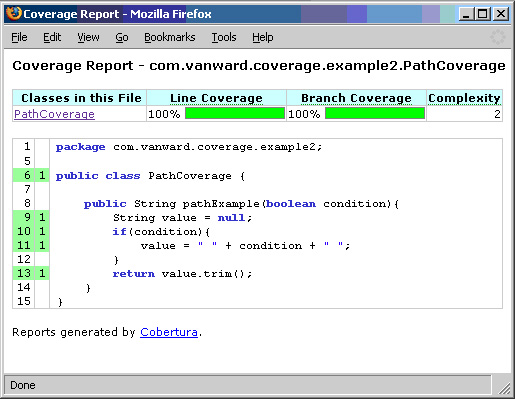Minimize the Firefox window
515x399 pixels.
[x=466, y=14]
